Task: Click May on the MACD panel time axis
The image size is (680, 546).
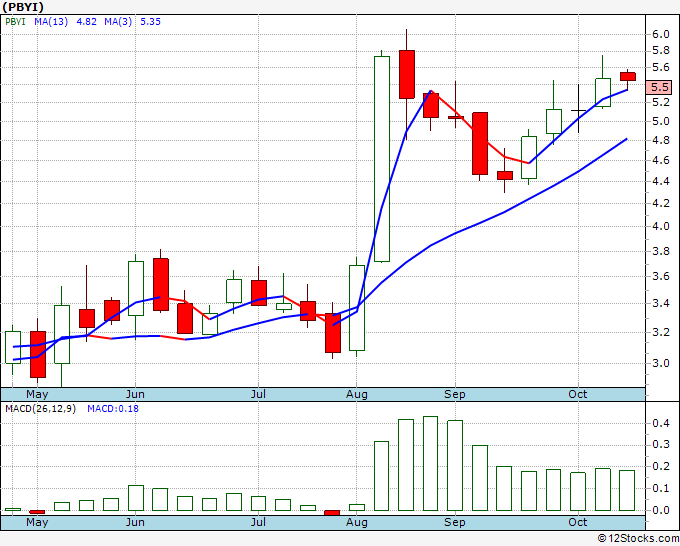Action: pyautogui.click(x=37, y=523)
